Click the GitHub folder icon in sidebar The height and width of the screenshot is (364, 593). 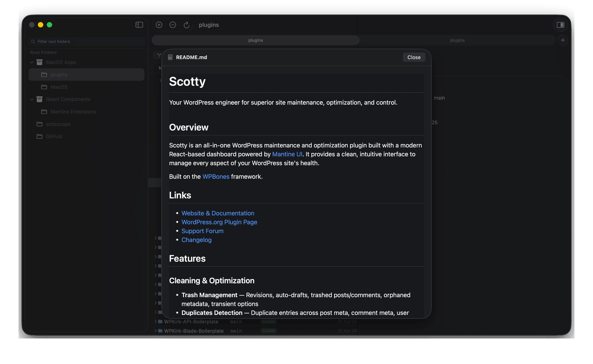point(39,136)
